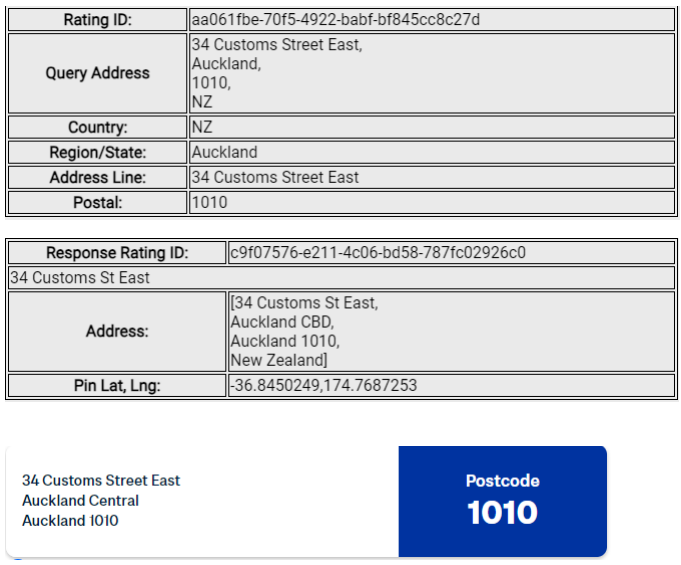
Task: Click the Auckland Central address card text
Action: coord(80,501)
